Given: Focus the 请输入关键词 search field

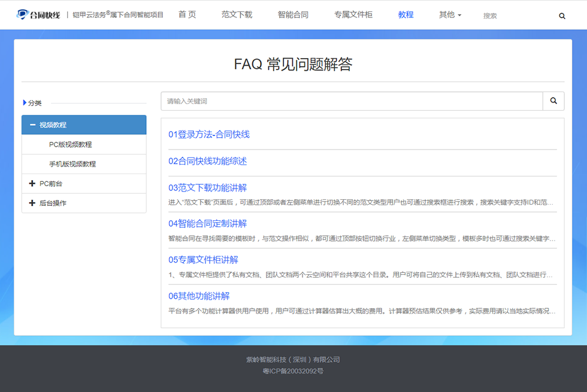Looking at the screenshot, I should pos(352,101).
